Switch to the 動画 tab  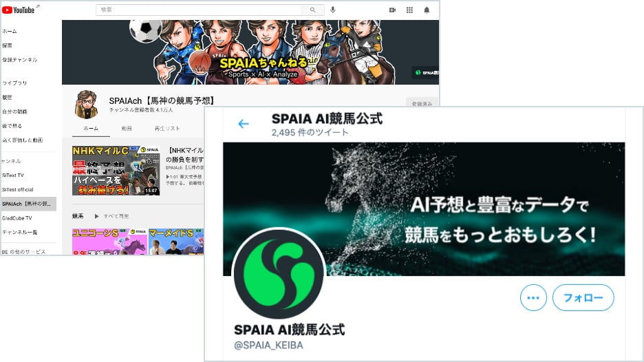point(127,129)
